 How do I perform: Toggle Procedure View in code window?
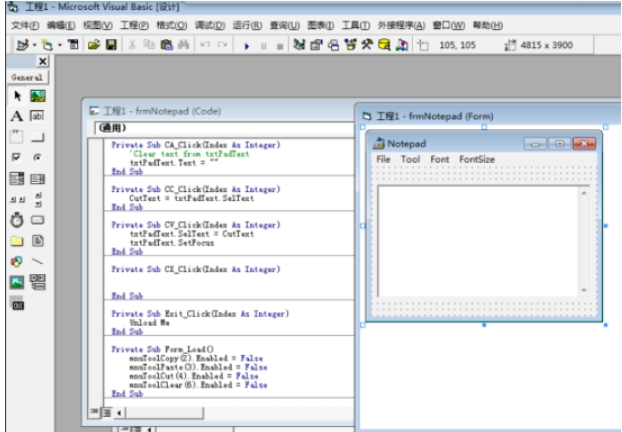pyautogui.click(x=94, y=412)
